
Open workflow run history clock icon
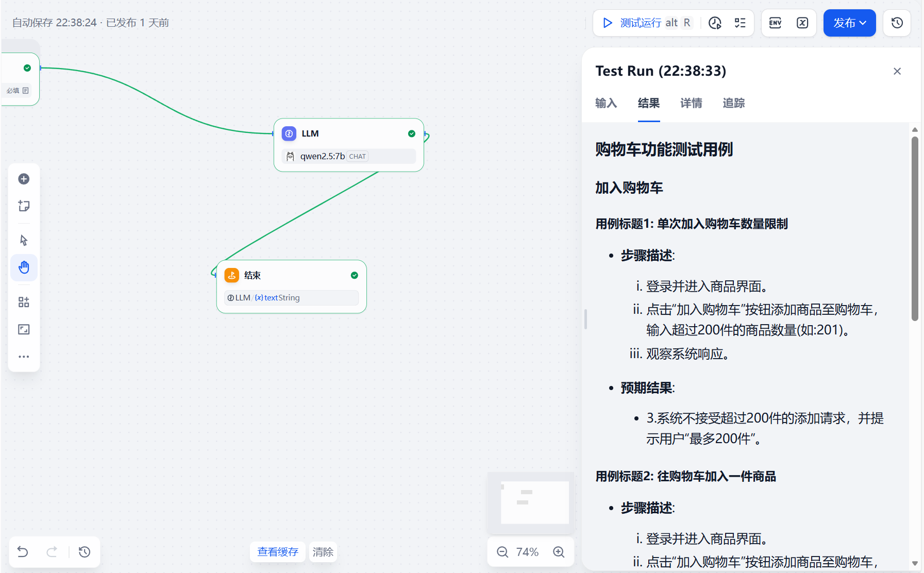715,23
